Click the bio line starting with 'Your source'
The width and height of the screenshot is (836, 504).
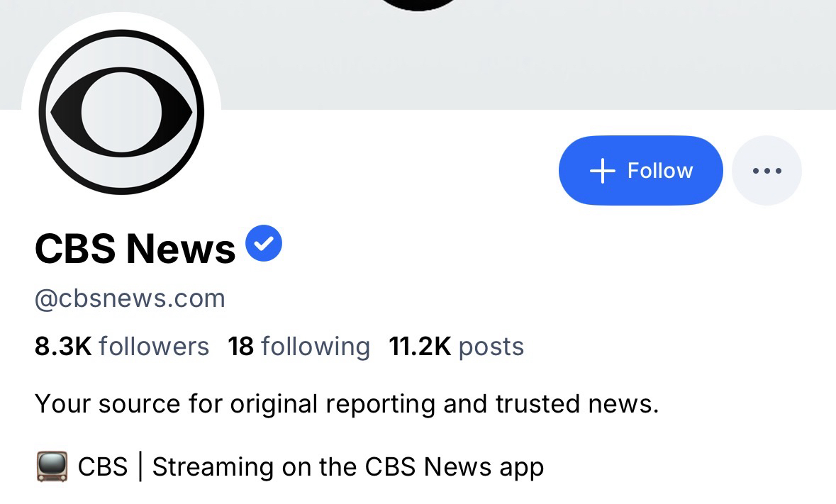[x=347, y=404]
